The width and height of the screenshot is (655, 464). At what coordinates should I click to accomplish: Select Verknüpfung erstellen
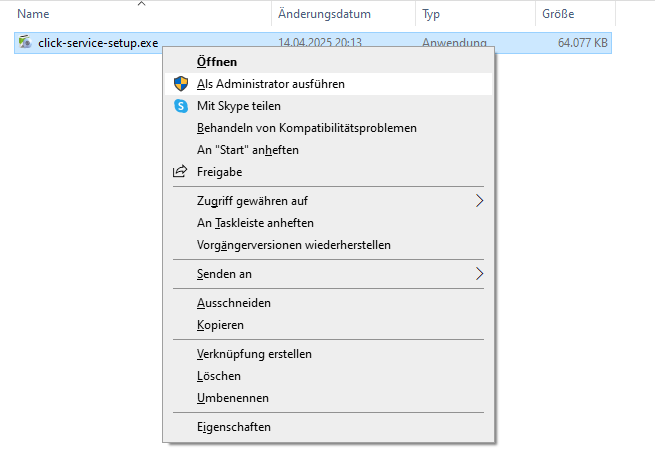click(328, 354)
